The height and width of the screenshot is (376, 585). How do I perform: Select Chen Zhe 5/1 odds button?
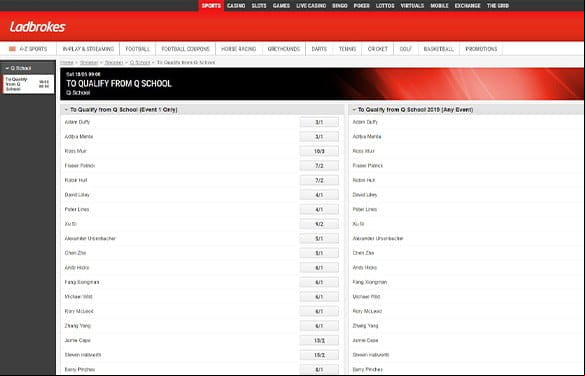pos(319,253)
